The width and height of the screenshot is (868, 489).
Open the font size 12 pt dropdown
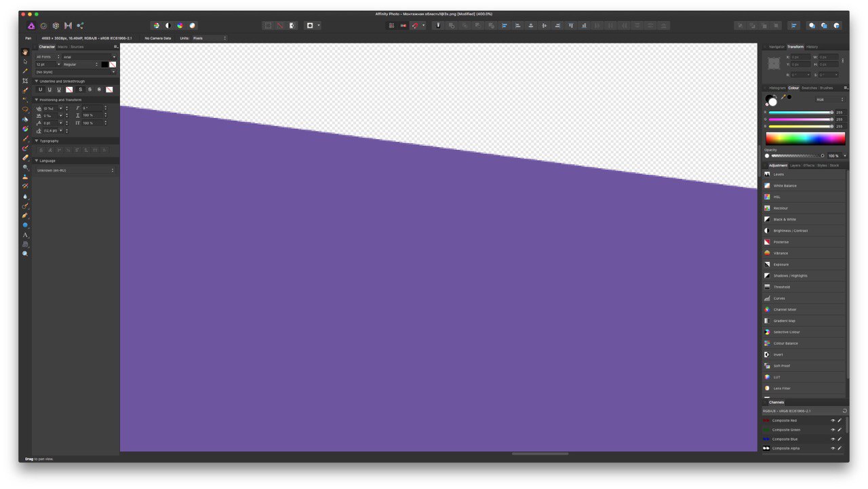pyautogui.click(x=47, y=64)
